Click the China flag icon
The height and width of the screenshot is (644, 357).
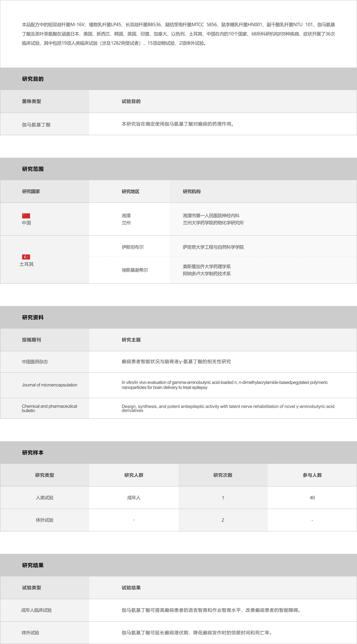(x=26, y=216)
